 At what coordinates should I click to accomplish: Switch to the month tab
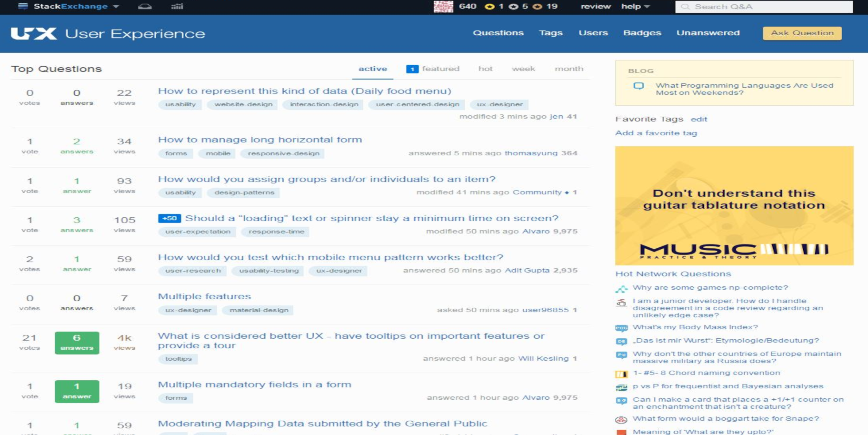click(x=569, y=69)
